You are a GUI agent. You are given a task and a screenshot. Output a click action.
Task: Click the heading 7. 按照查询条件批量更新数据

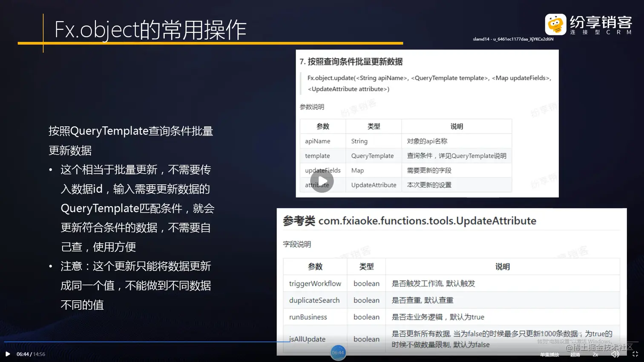pos(351,62)
